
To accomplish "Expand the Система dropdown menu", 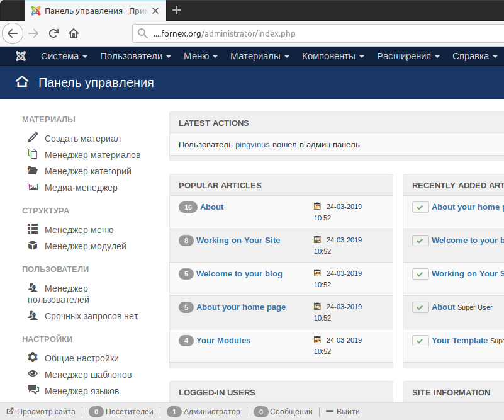I will coord(64,56).
